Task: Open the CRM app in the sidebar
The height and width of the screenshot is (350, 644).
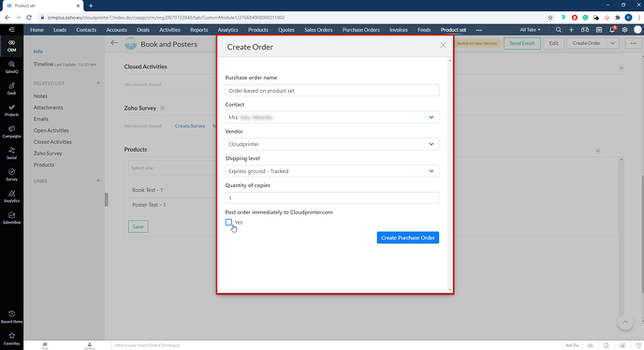Action: [11, 46]
